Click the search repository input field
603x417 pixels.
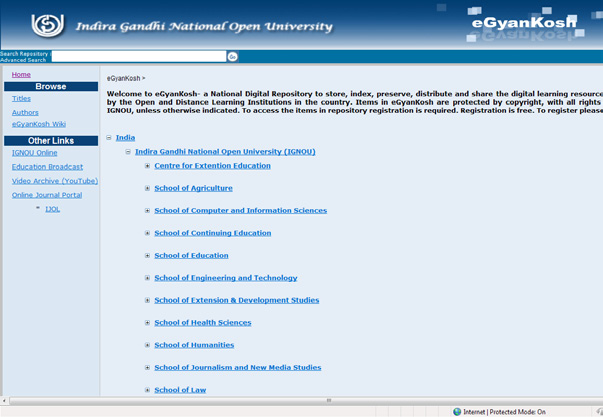[x=139, y=57]
